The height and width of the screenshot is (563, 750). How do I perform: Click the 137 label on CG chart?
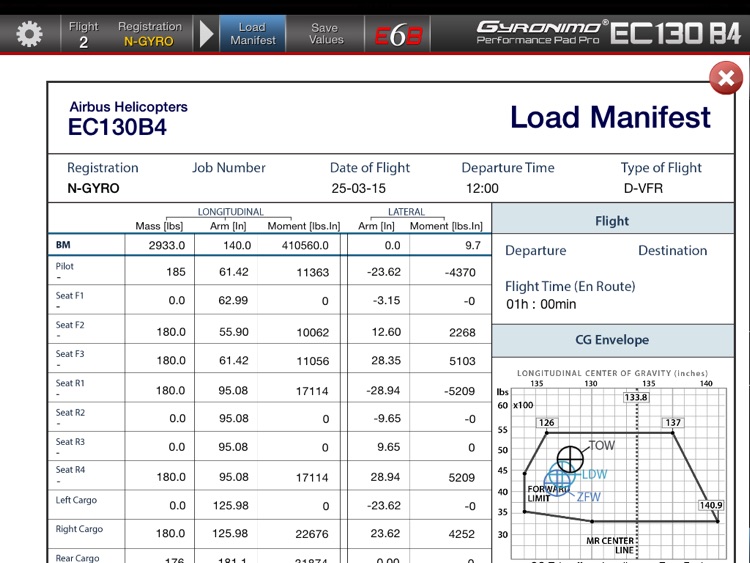[x=673, y=422]
